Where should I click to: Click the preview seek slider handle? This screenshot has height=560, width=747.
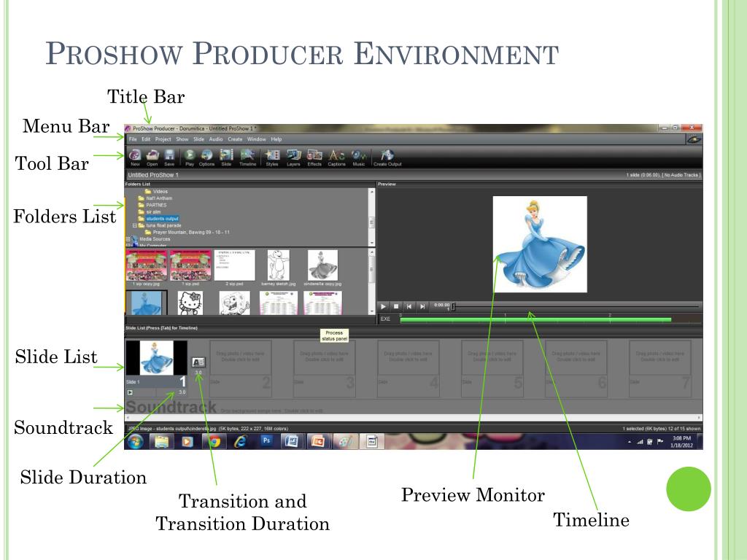453,307
